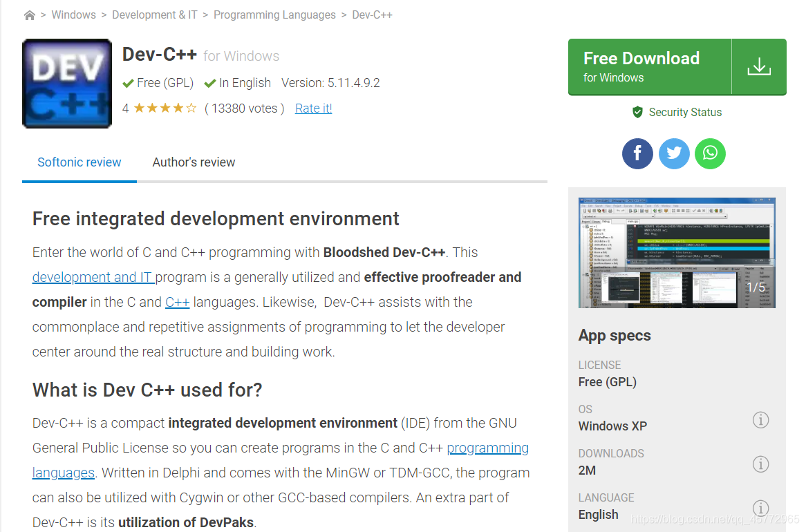Switch to Softonic review tab
This screenshot has width=806, height=532.
pos(79,162)
